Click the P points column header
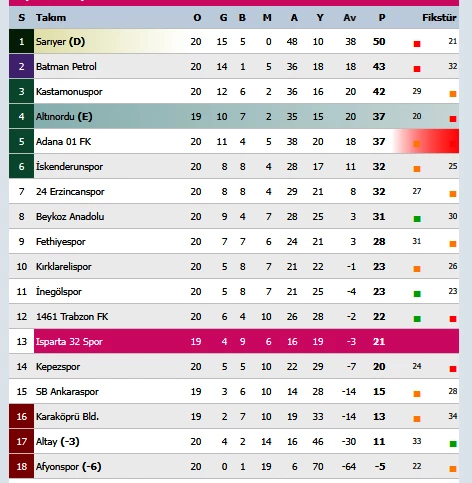The width and height of the screenshot is (472, 483). 382,17
